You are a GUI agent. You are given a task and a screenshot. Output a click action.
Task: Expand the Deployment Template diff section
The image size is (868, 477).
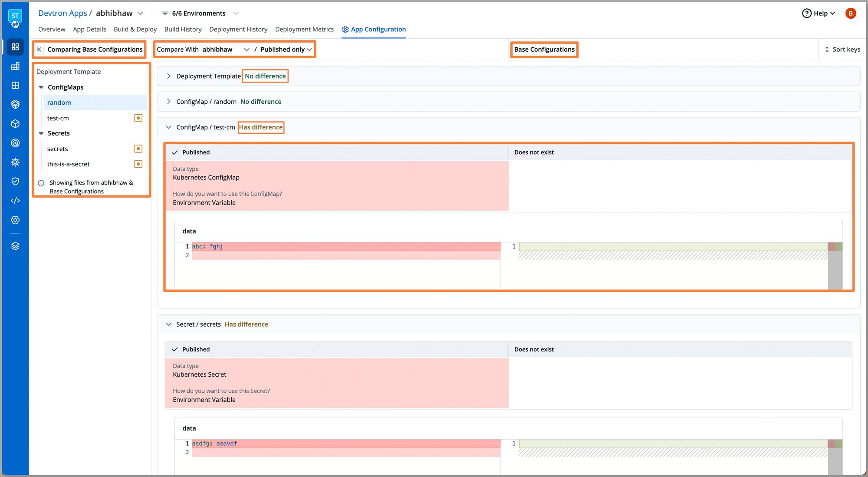[x=168, y=76]
